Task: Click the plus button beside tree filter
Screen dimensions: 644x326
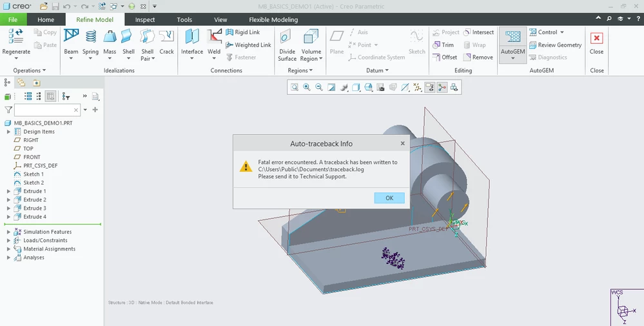Action: [x=95, y=110]
